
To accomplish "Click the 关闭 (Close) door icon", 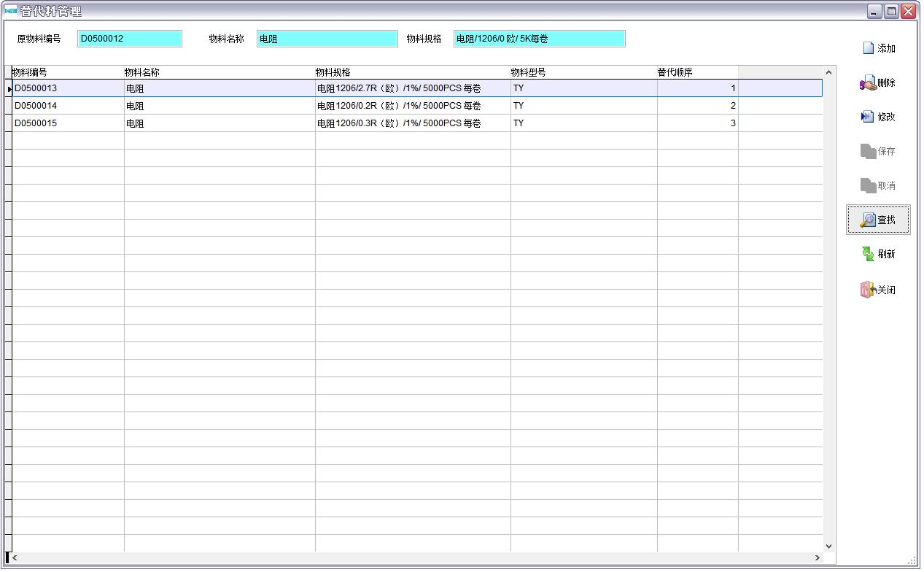I will point(868,290).
